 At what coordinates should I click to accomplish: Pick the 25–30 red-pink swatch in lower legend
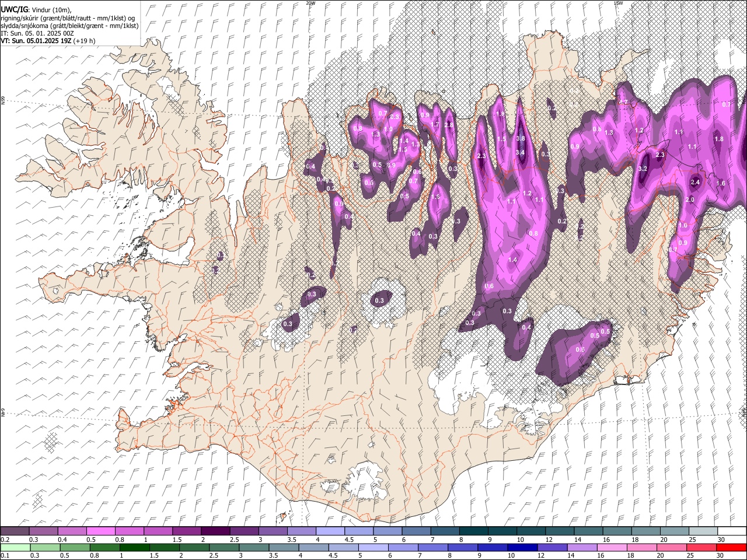(701, 548)
